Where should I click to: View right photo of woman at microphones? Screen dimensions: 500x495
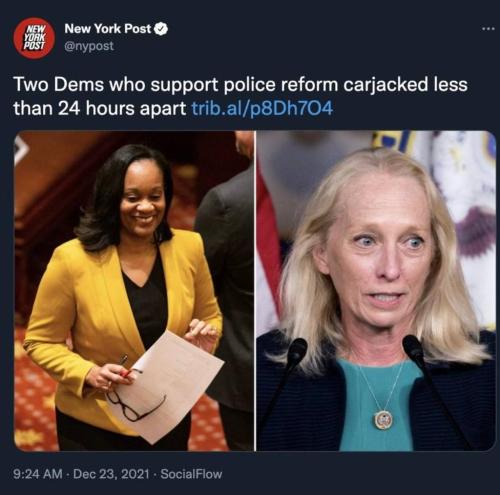tap(376, 291)
